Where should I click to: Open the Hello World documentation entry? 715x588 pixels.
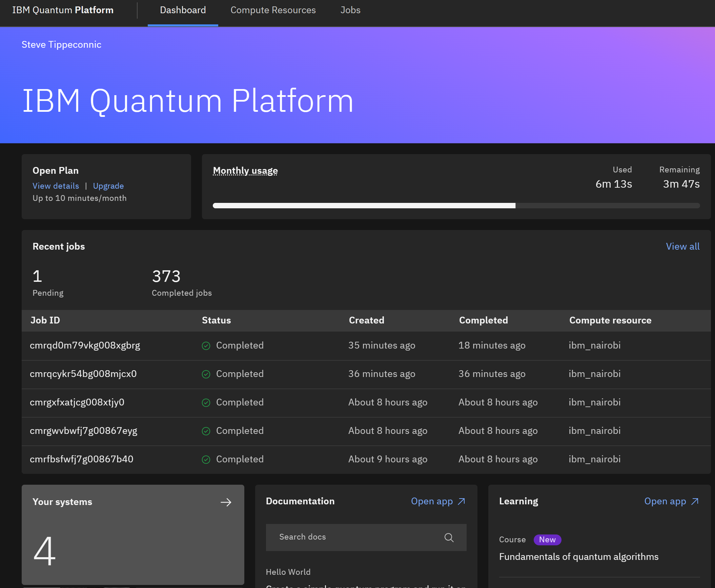(x=288, y=572)
